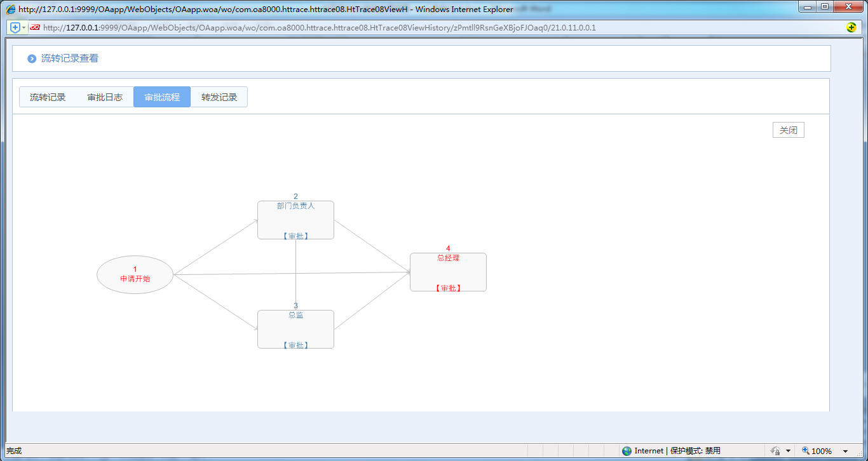Click the 总经理 approval node
Image resolution: width=868 pixels, height=461 pixels.
click(x=448, y=272)
